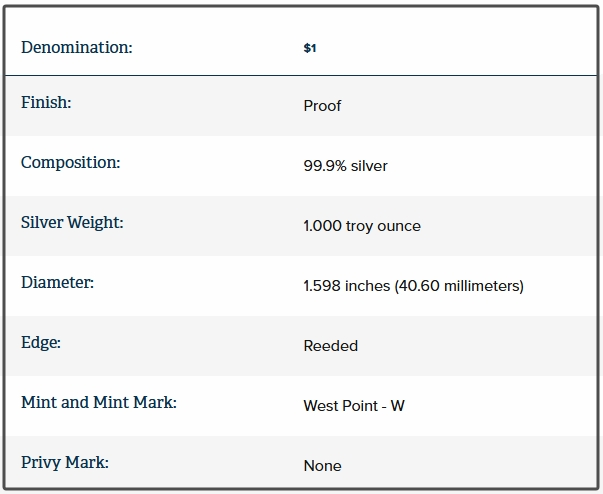The image size is (603, 494).
Task: Select the Proof finish value
Action: pyautogui.click(x=322, y=105)
